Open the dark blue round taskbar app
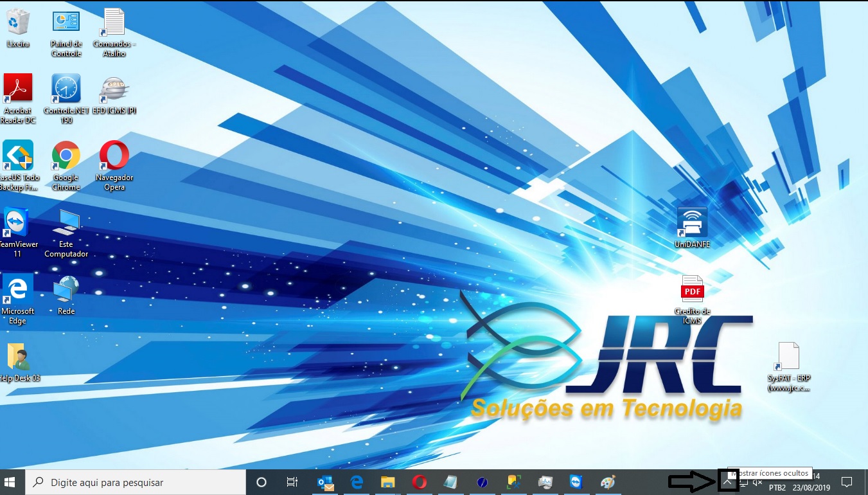Image resolution: width=868 pixels, height=495 pixels. click(x=482, y=482)
